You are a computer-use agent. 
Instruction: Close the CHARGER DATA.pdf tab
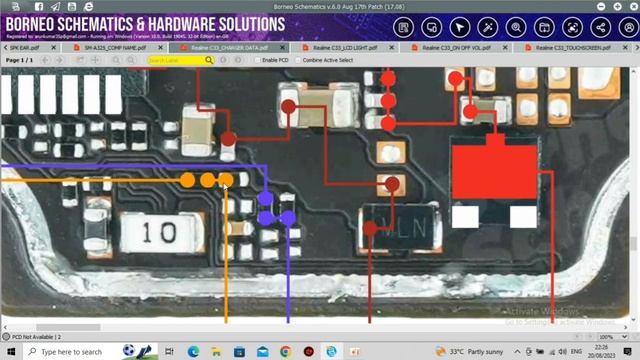pyautogui.click(x=282, y=48)
